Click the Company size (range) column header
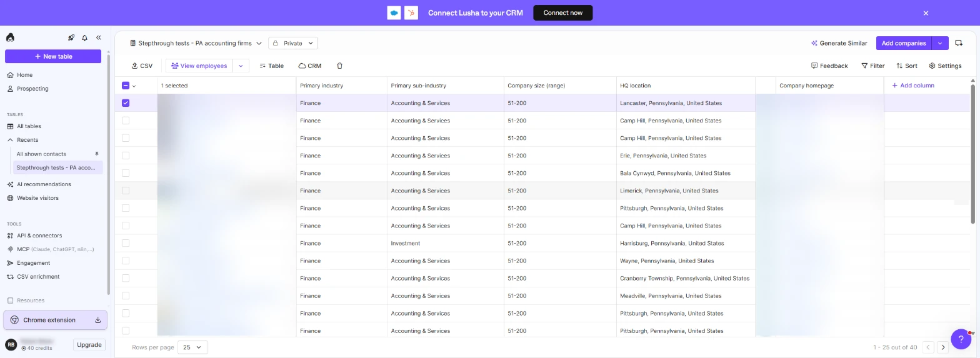980x358 pixels. coord(560,86)
